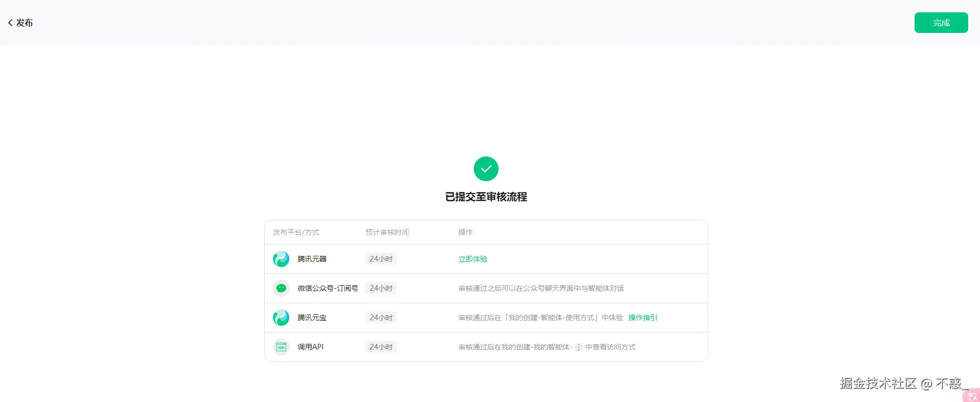Click the 腾讯元器 platform icon
The height and width of the screenshot is (402, 980).
(281, 259)
